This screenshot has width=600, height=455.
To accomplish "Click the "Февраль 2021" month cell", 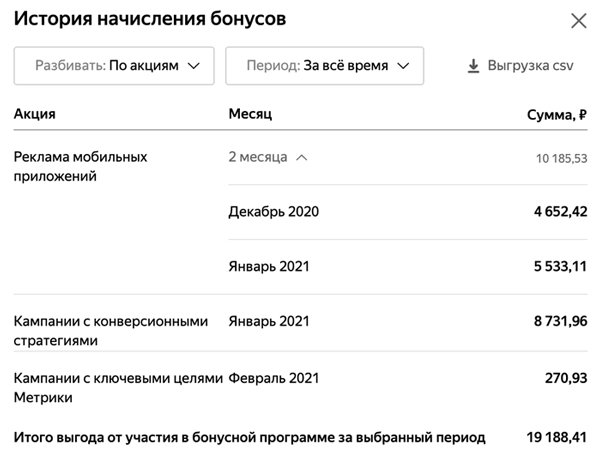I will (x=273, y=377).
